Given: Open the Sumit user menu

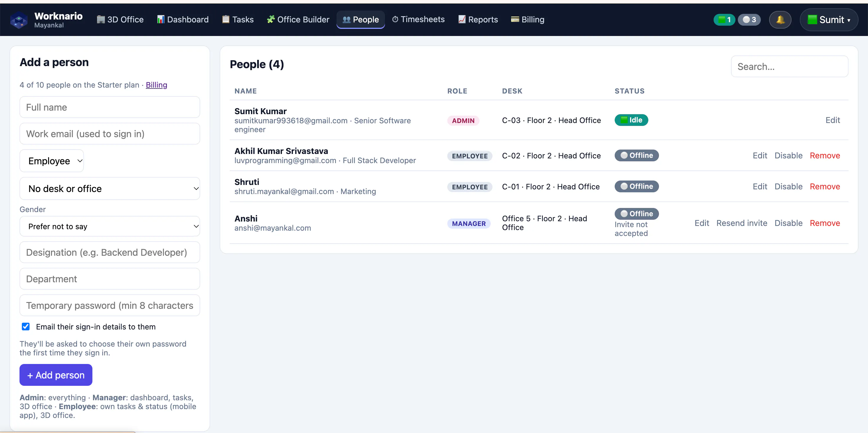Looking at the screenshot, I should [x=828, y=19].
